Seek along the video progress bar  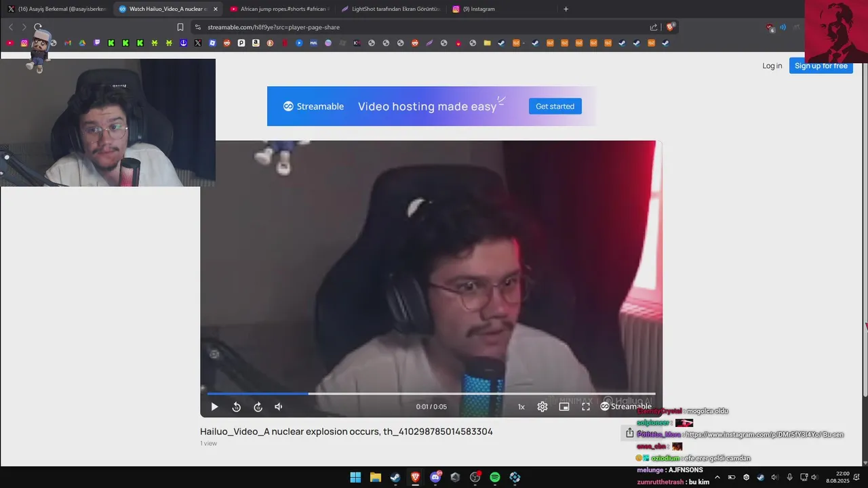coord(431,393)
